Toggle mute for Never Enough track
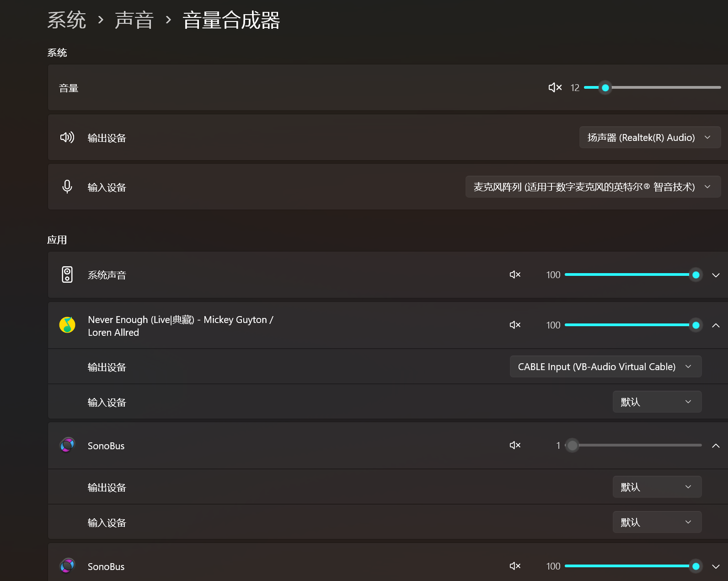The image size is (728, 581). pos(515,325)
